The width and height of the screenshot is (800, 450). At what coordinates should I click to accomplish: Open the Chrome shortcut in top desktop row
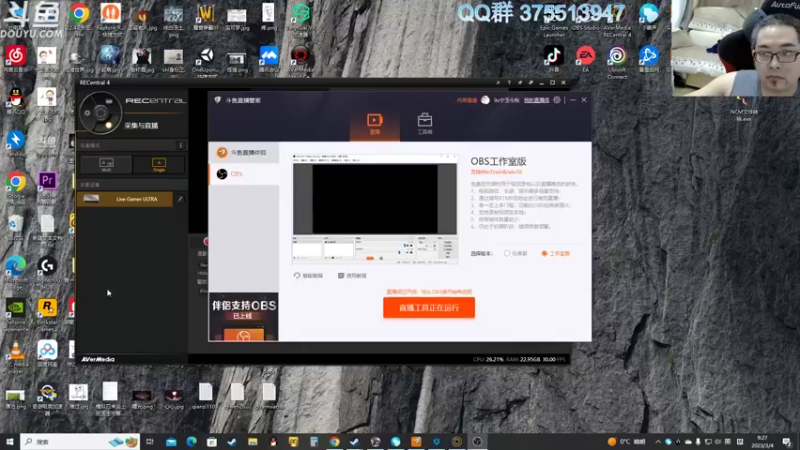tap(79, 14)
